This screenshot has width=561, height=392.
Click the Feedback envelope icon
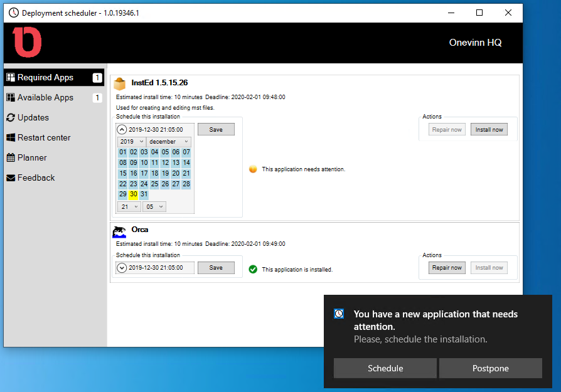[11, 177]
